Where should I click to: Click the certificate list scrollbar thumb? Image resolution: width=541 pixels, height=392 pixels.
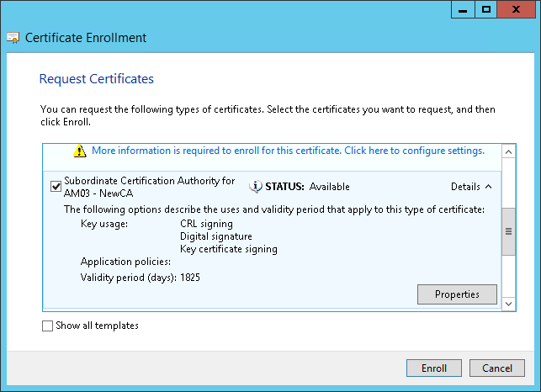coord(508,240)
